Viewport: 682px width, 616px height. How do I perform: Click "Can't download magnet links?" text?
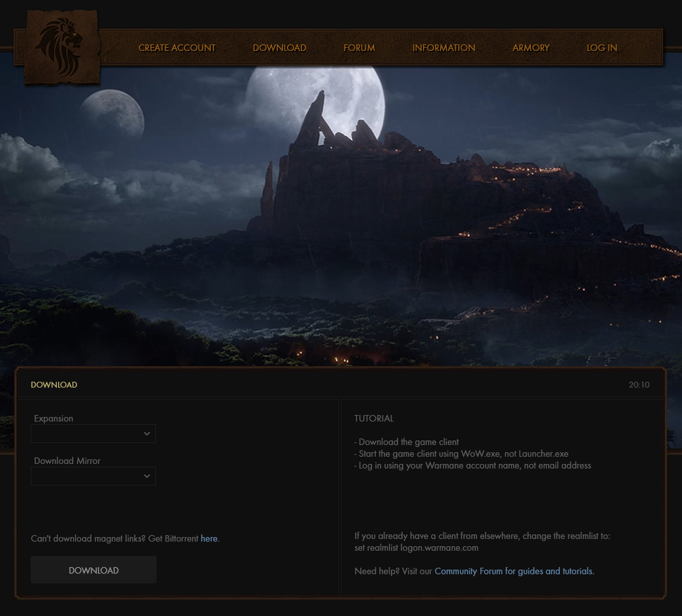pyautogui.click(x=88, y=538)
